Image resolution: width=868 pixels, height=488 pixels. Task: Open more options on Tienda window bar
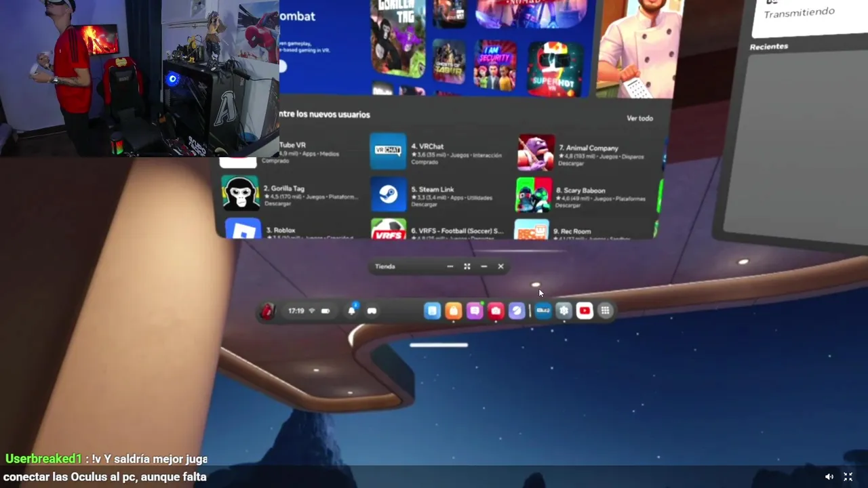click(450, 266)
